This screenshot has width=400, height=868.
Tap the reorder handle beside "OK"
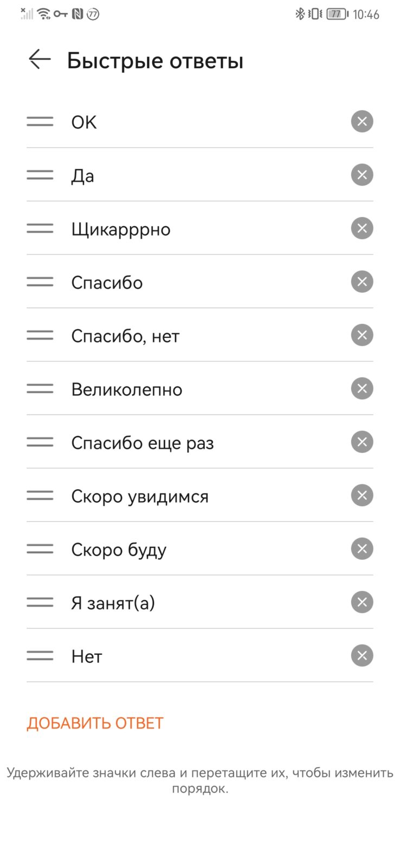coord(40,122)
